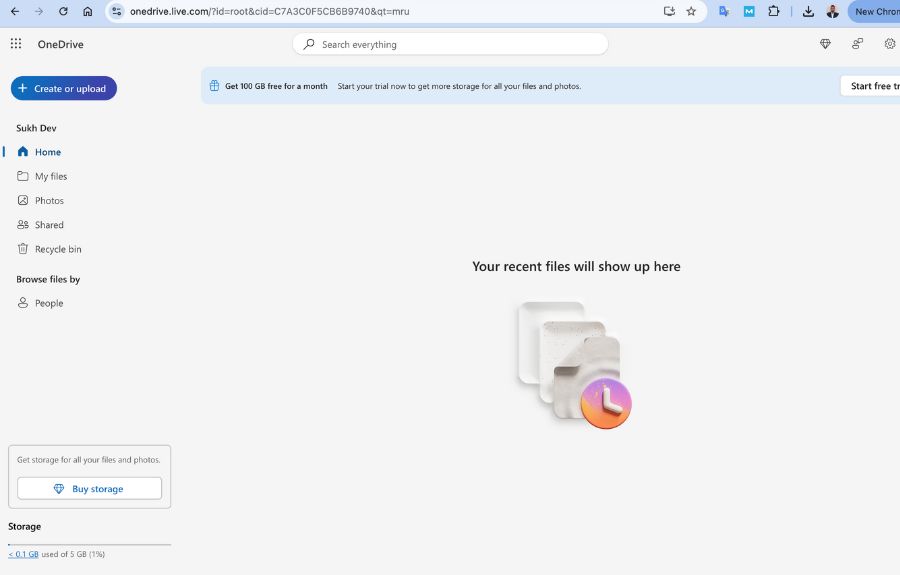Bookmark this page with the star
Screen dimensions: 900x575
pyautogui.click(x=691, y=11)
